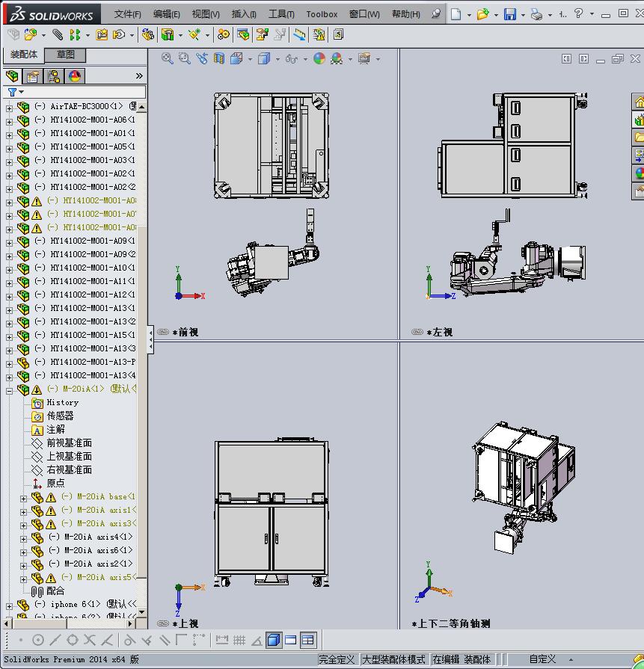644x669 pixels.
Task: Switch to the 草图 tab
Action: click(65, 55)
